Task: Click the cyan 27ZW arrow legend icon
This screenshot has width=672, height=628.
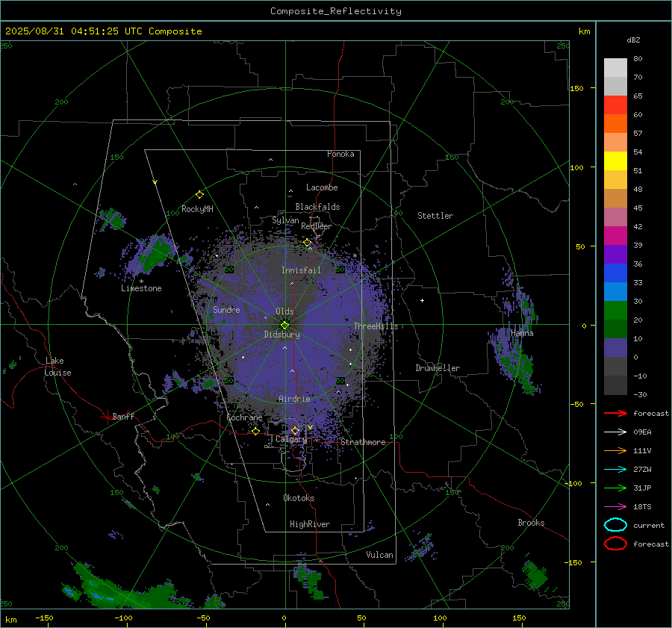Action: (x=615, y=470)
